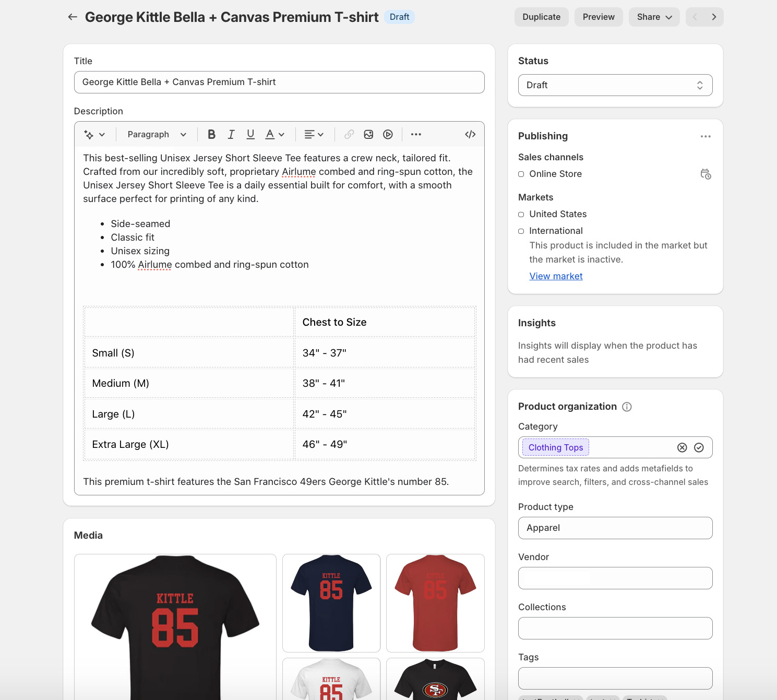Click the back arrow beside product title

tap(73, 17)
